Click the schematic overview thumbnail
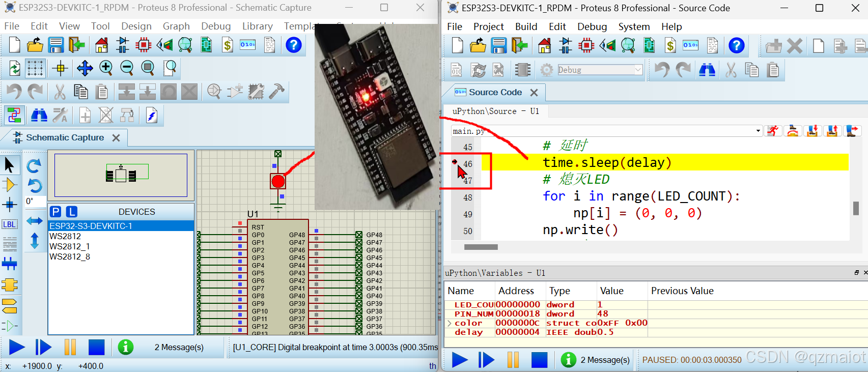 [x=121, y=175]
